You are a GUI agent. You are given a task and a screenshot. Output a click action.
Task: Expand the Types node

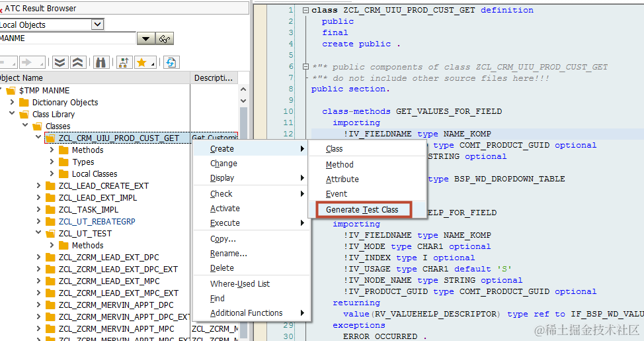click(x=52, y=162)
